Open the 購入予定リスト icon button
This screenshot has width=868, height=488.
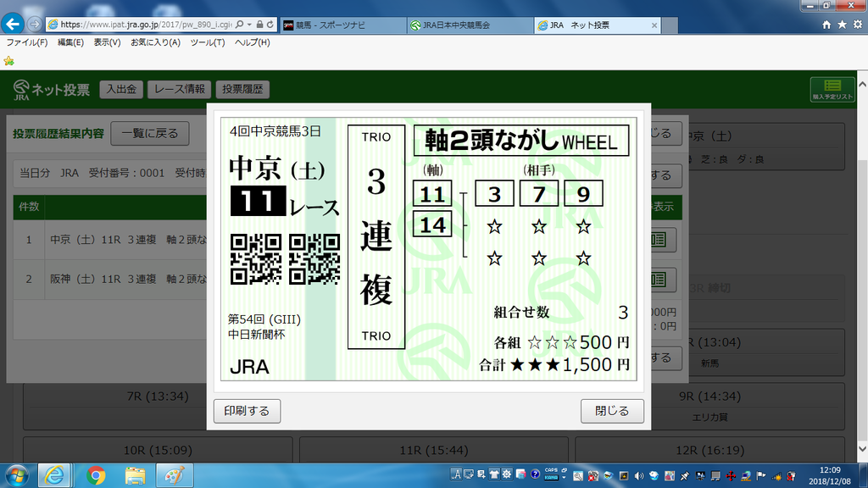[x=832, y=89]
